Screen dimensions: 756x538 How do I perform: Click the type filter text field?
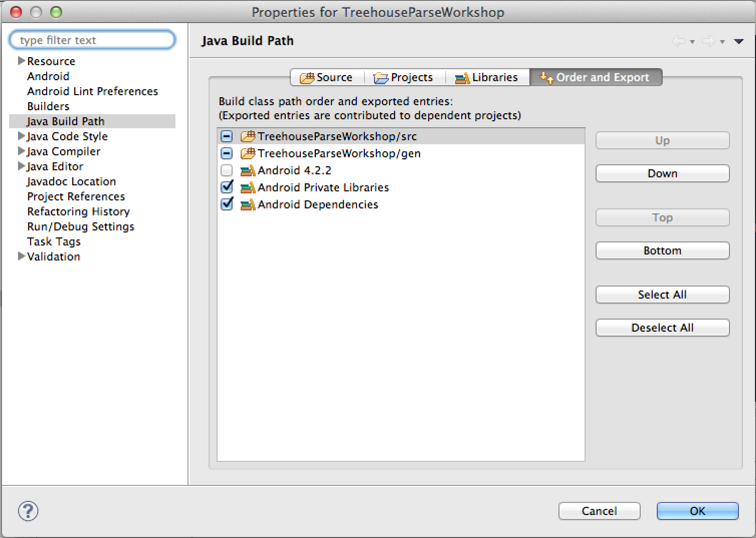tap(92, 40)
